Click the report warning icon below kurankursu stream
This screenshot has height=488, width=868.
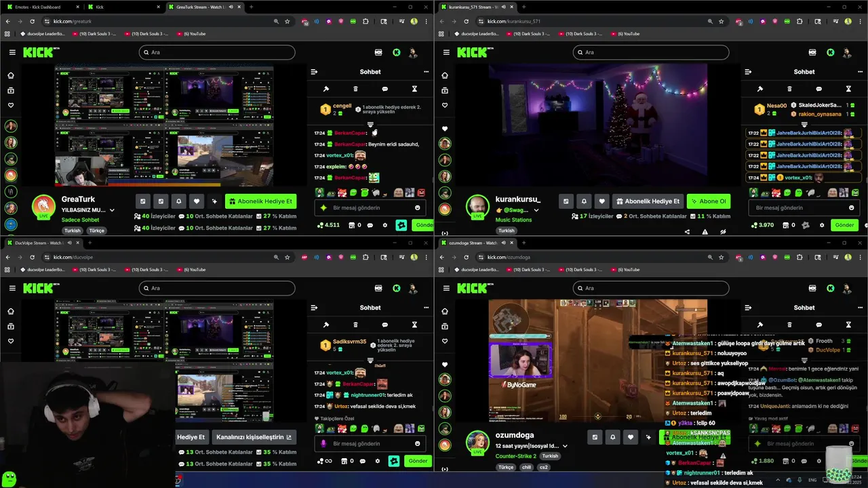705,232
